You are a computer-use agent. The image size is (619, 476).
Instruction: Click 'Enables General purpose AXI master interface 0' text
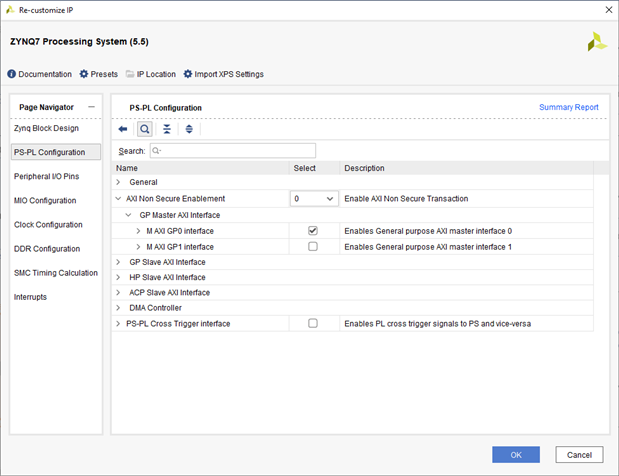[428, 231]
